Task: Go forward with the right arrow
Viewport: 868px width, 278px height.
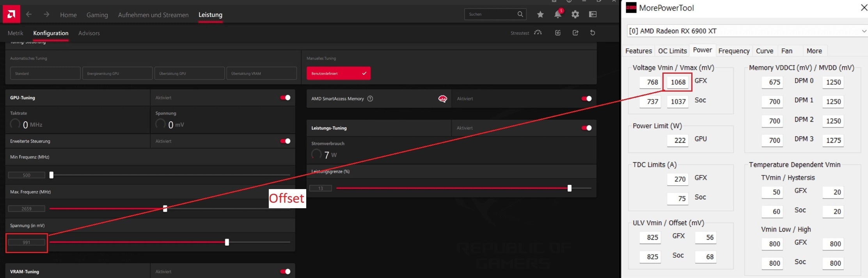Action: [46, 14]
